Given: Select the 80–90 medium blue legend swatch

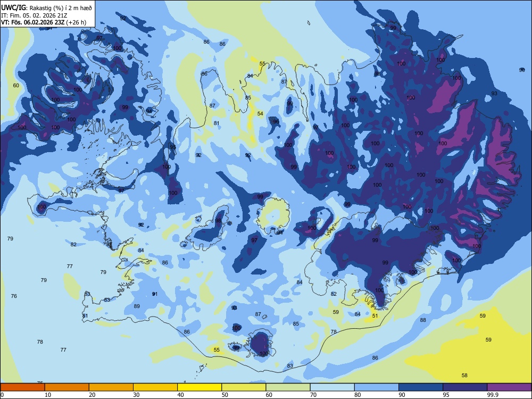Looking at the screenshot, I should click(377, 387).
